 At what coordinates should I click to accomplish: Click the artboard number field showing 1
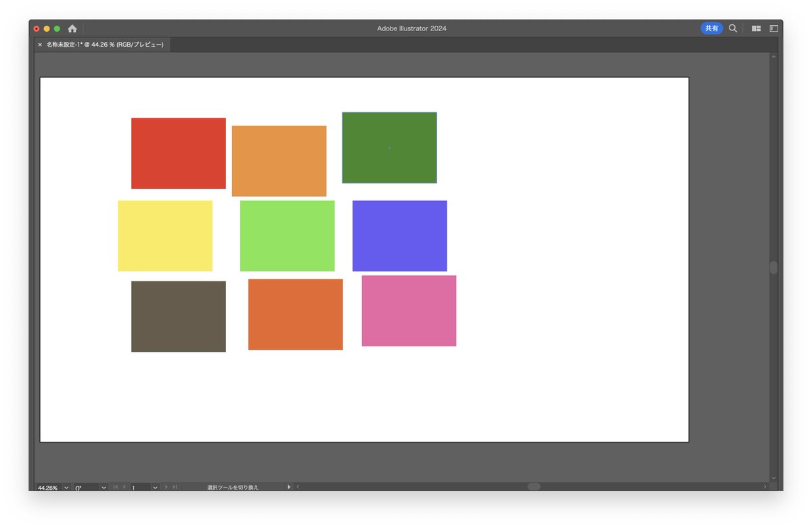[x=140, y=487]
